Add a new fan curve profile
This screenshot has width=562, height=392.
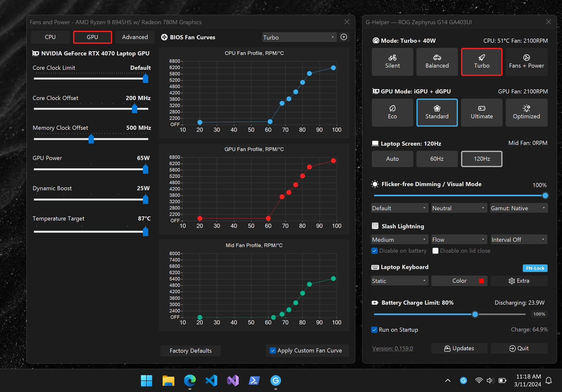344,37
